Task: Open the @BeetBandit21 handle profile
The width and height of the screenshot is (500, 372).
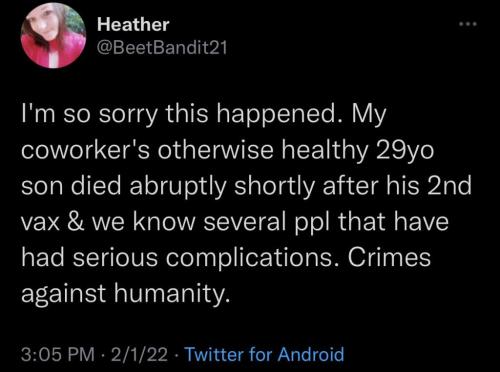Action: (x=162, y=48)
